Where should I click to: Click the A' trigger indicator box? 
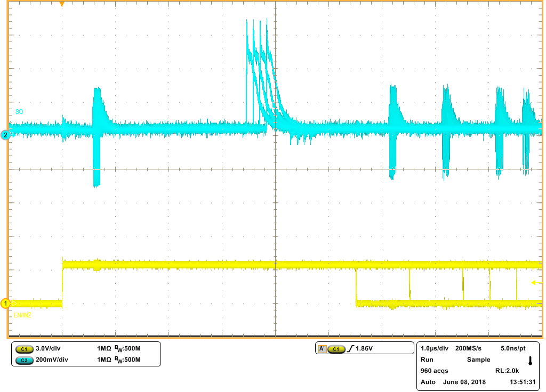point(322,348)
